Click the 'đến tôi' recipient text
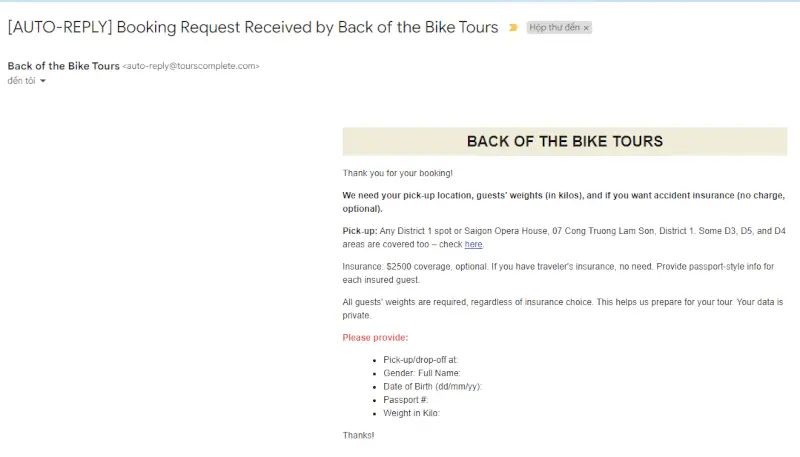Image resolution: width=800 pixels, height=457 pixels. 21,81
